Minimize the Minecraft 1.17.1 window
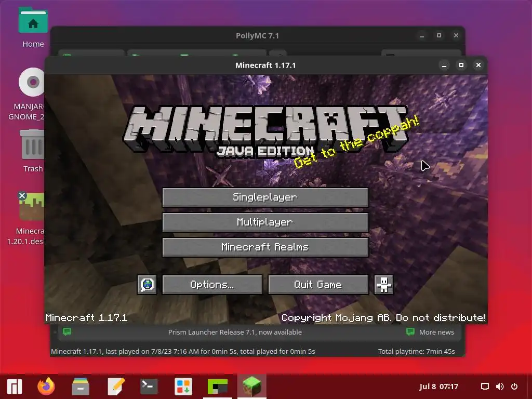 (x=444, y=65)
